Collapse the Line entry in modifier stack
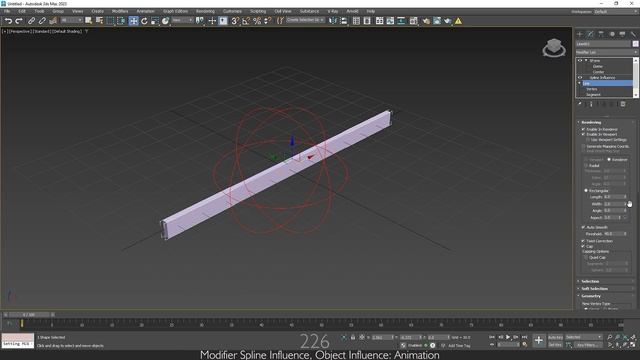 coord(580,83)
